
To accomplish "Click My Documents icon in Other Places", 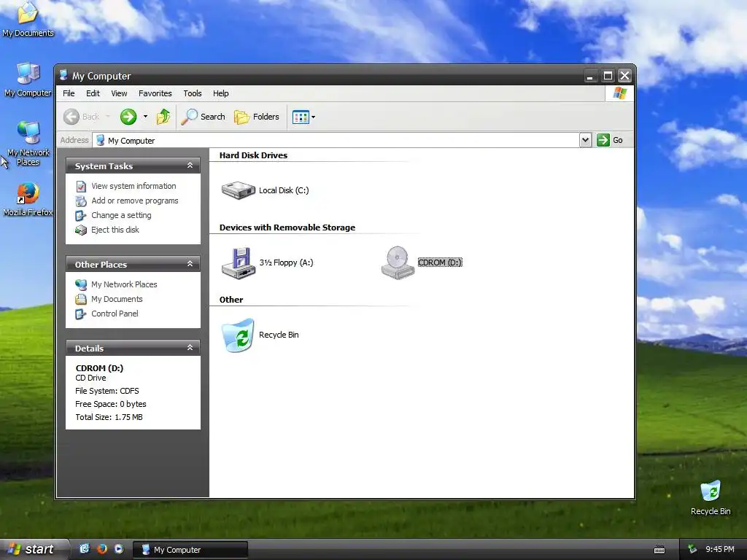I will pyautogui.click(x=81, y=300).
